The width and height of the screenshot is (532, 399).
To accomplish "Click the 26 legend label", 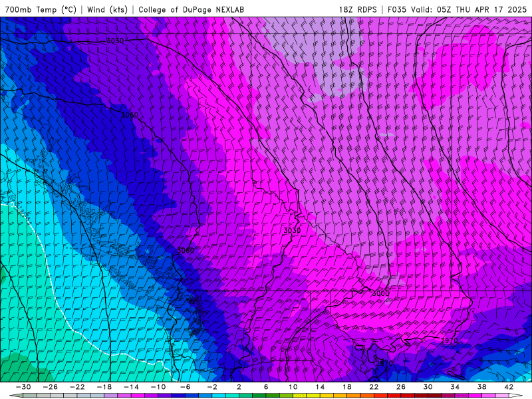I will pyautogui.click(x=401, y=387).
